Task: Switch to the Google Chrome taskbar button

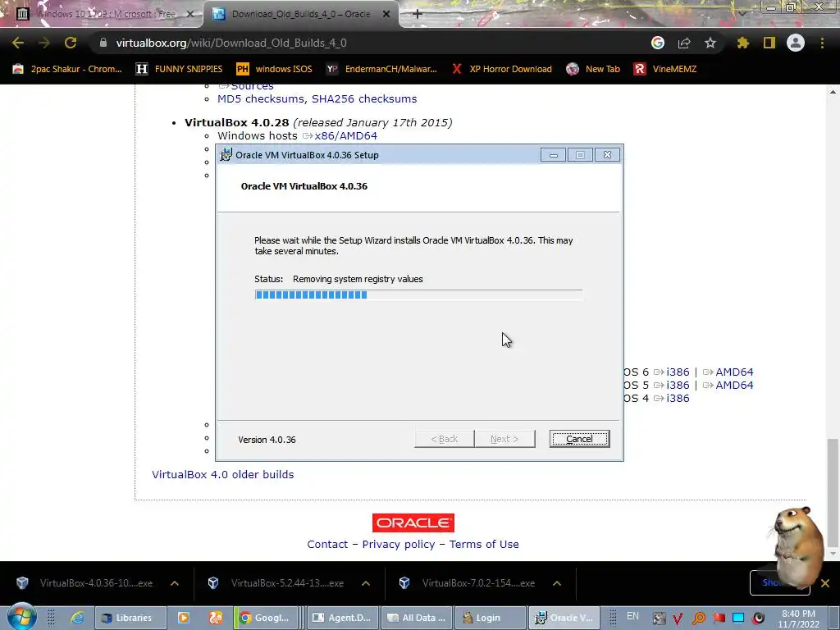Action: tap(267, 618)
